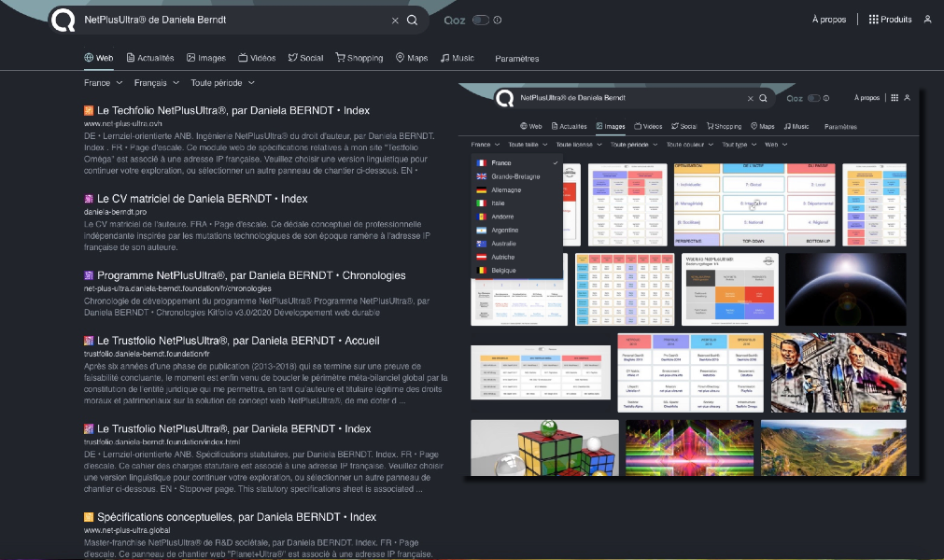Open result Programme NetPlusUltra® Chronologies
Viewport: 944px width, 560px height.
pos(251,275)
